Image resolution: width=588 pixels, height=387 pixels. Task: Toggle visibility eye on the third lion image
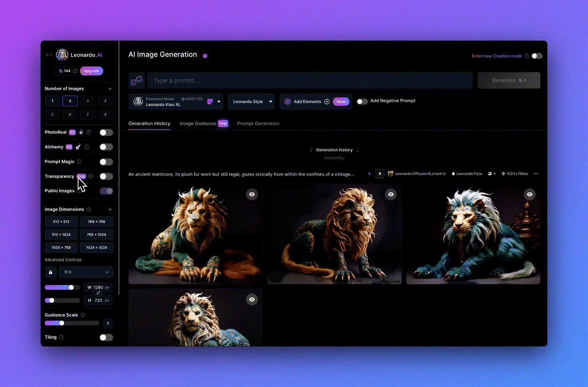point(530,194)
